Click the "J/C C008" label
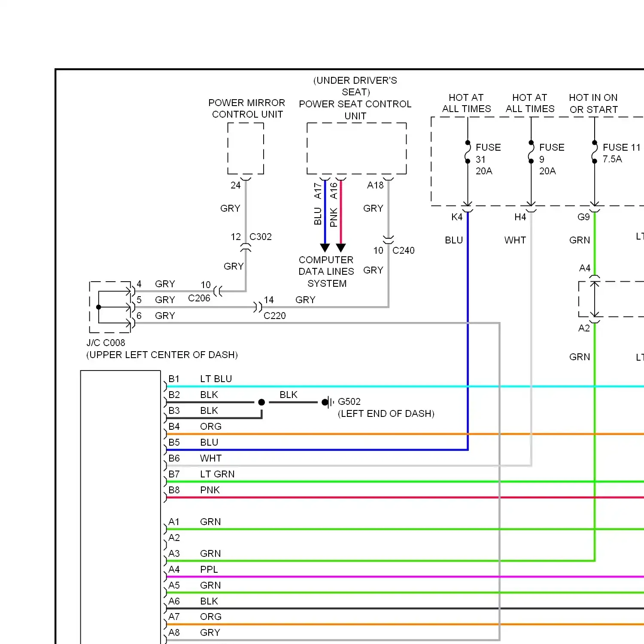 [106, 343]
